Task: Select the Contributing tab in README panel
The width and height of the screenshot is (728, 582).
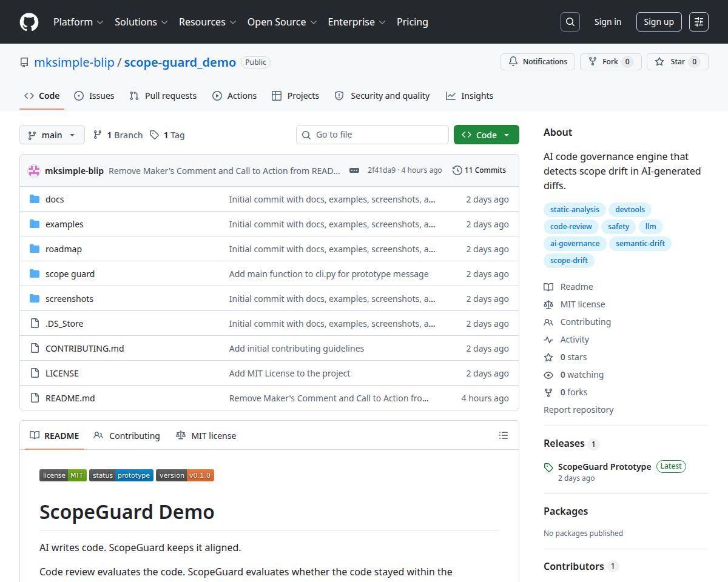Action: (x=127, y=435)
